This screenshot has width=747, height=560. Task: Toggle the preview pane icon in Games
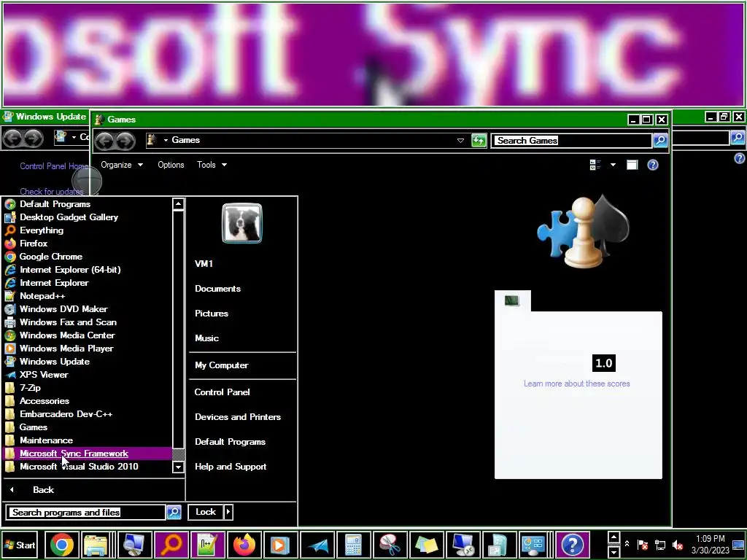(632, 165)
